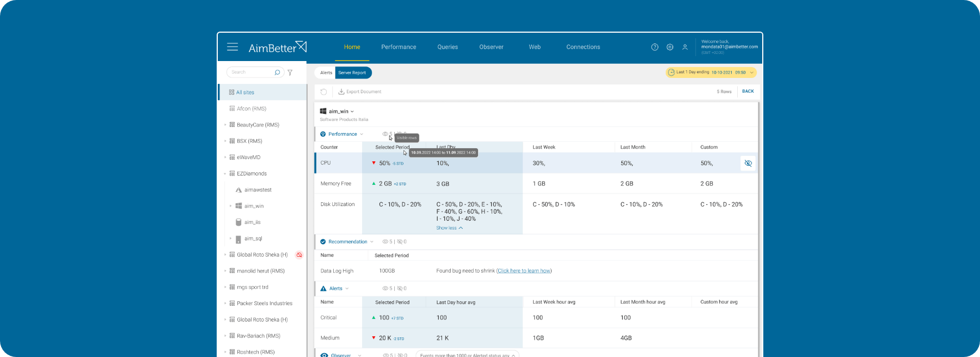Toggle visible rows eye in Recommendation section
The height and width of the screenshot is (357, 980).
coord(385,241)
